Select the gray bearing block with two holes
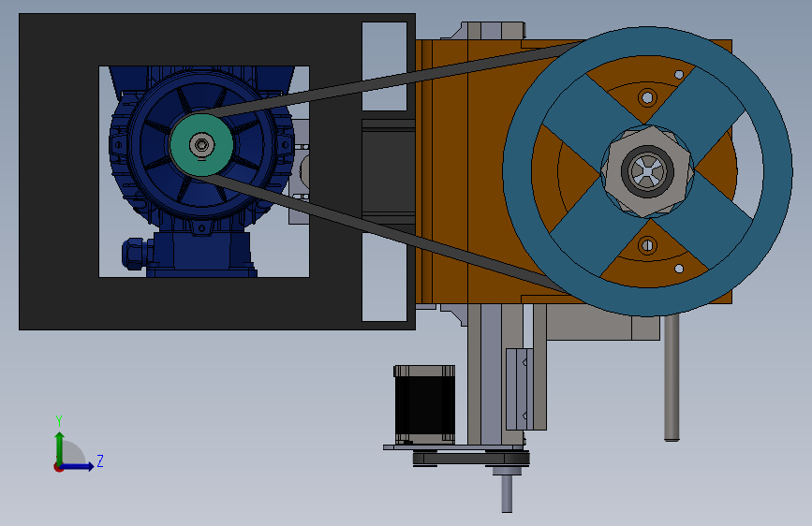 point(520,389)
